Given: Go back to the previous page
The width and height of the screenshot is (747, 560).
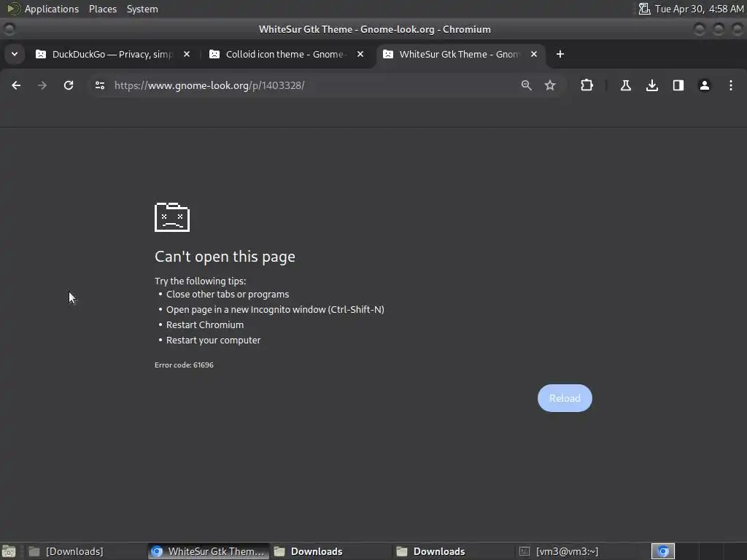Looking at the screenshot, I should pos(16,85).
